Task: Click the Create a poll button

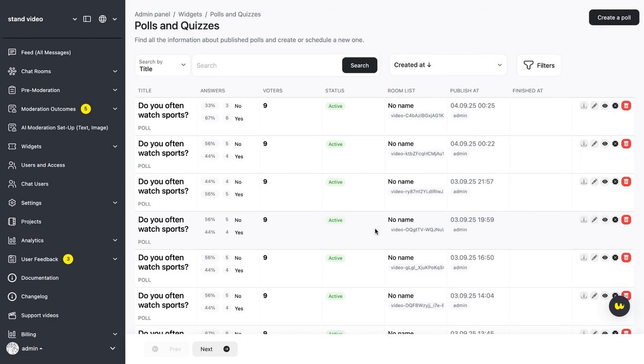Action: 614,18
